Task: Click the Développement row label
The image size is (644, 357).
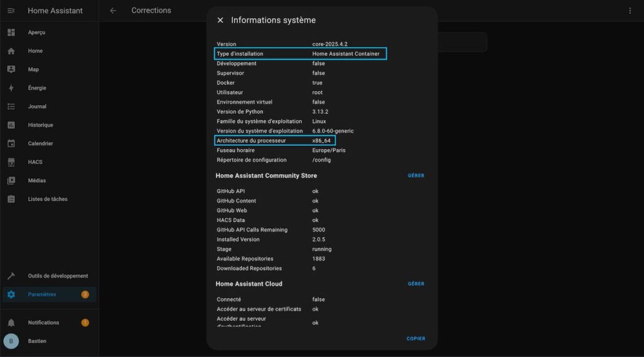Action: point(236,64)
